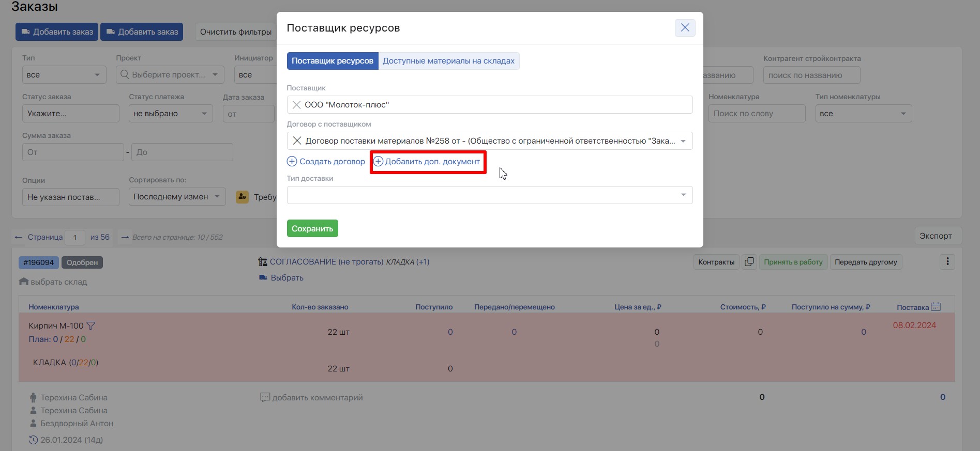Screen dimensions: 980x451
Task: Click Создать договор link
Action: (326, 162)
